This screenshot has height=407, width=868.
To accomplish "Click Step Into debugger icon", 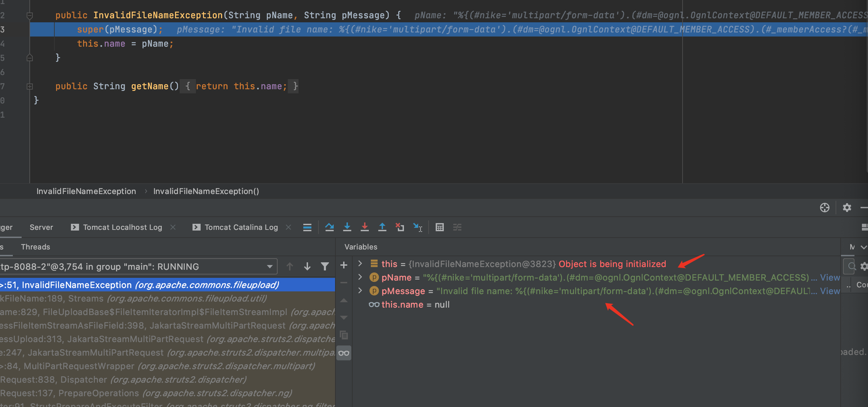I will coord(347,228).
